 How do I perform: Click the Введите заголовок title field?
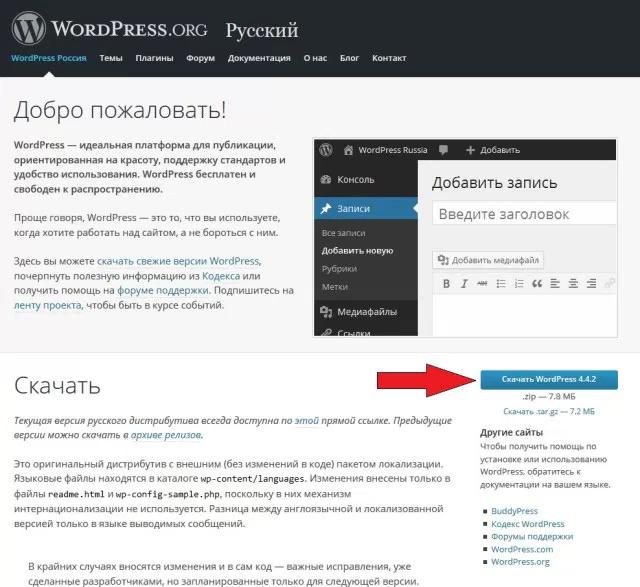524,214
